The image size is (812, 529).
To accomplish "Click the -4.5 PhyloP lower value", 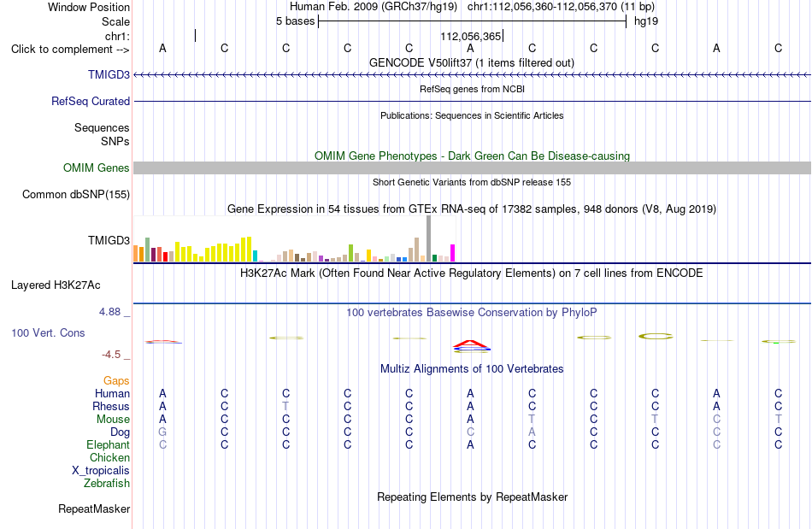I will 111,354.
